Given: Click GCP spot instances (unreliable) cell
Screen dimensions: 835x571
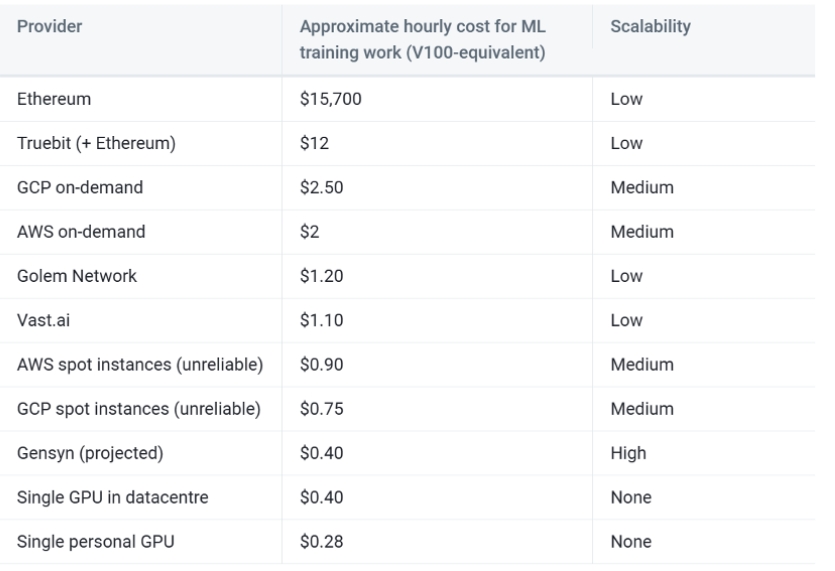Looking at the screenshot, I should [x=139, y=409].
